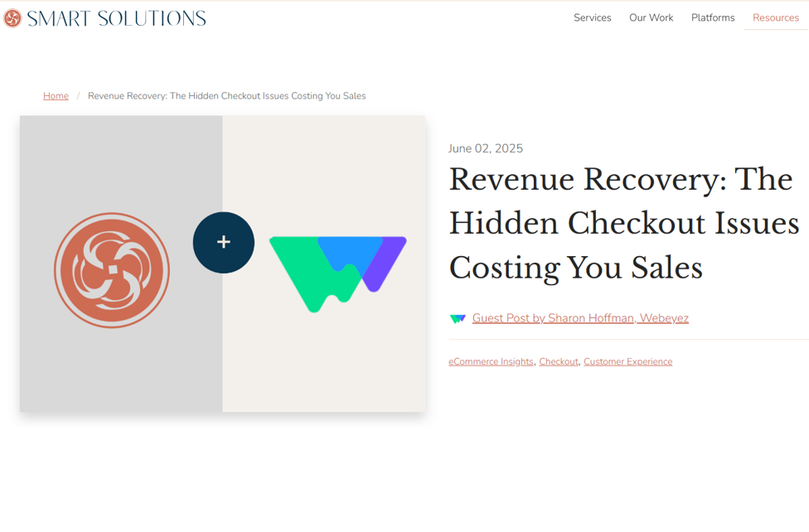Open the Customer Experience category link

click(628, 362)
